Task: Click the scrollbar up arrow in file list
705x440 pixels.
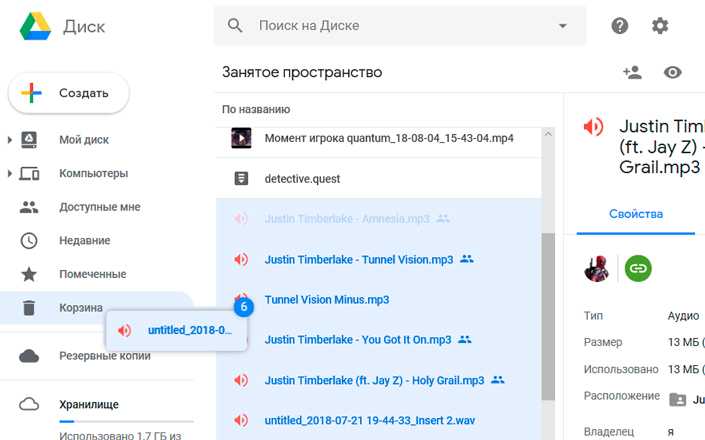Action: pyautogui.click(x=548, y=133)
